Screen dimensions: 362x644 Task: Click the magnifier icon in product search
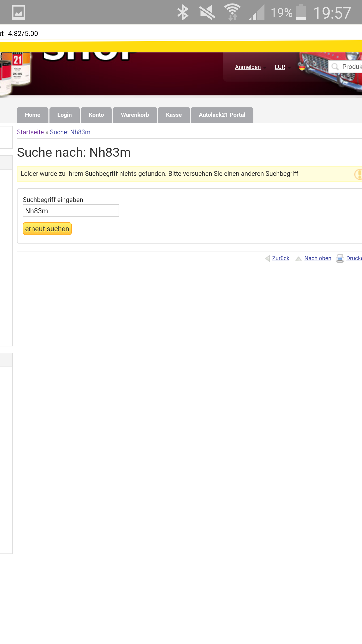coord(335,67)
